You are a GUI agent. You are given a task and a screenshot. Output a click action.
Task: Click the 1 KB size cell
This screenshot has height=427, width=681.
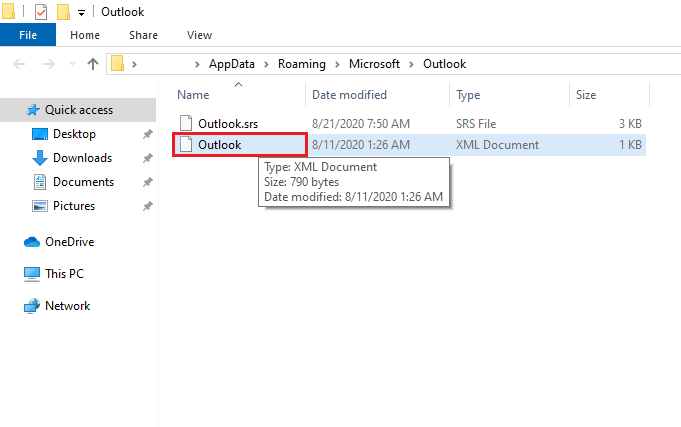(x=630, y=145)
